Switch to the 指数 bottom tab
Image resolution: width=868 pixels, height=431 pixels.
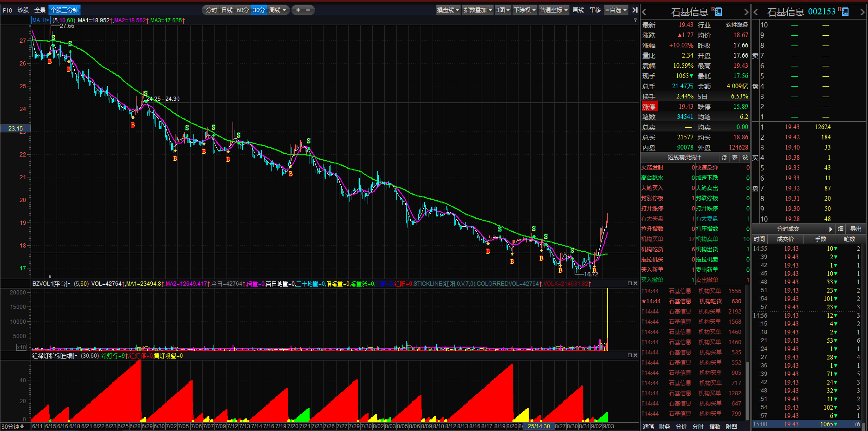click(x=715, y=426)
